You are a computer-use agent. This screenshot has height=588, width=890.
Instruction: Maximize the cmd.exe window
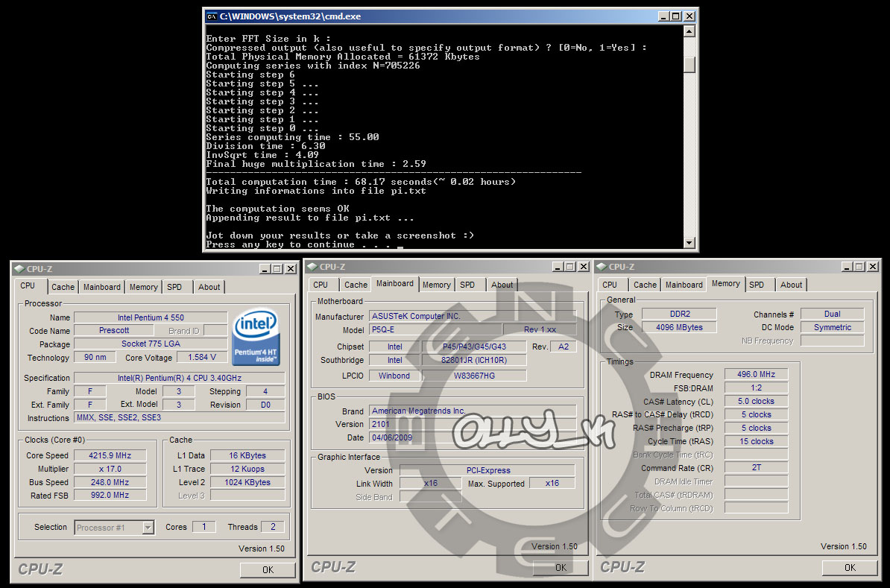point(675,16)
